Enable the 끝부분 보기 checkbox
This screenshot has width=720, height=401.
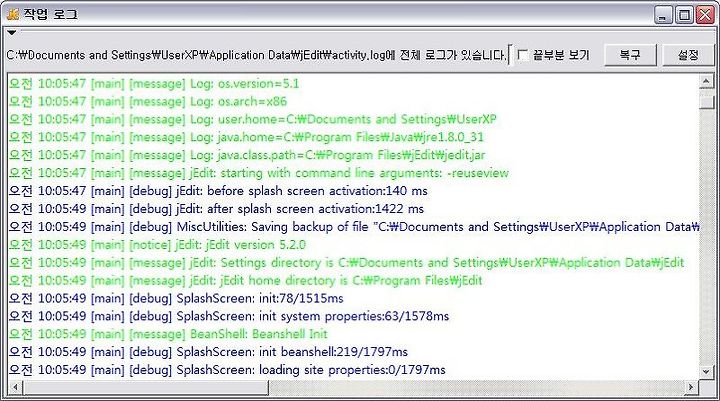(523, 55)
